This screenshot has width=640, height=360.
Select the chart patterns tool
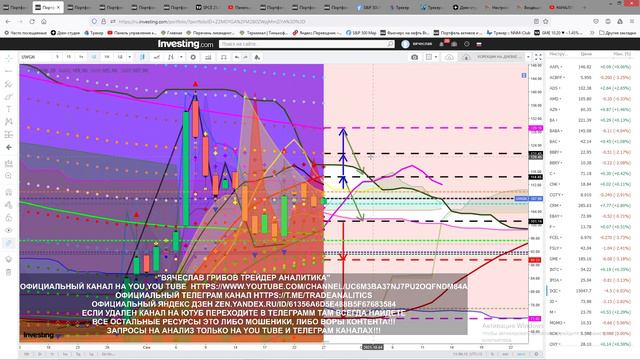point(9,122)
